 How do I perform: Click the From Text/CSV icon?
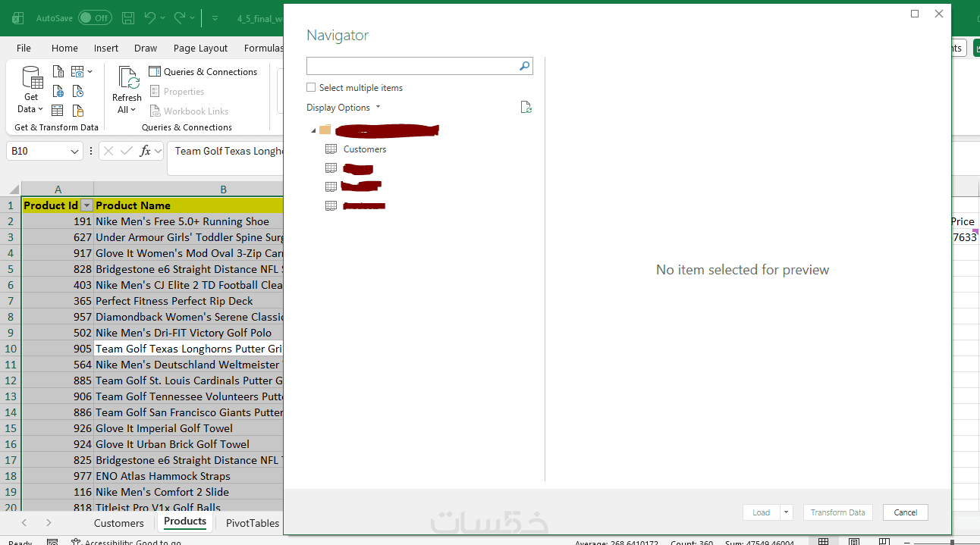pos(58,71)
